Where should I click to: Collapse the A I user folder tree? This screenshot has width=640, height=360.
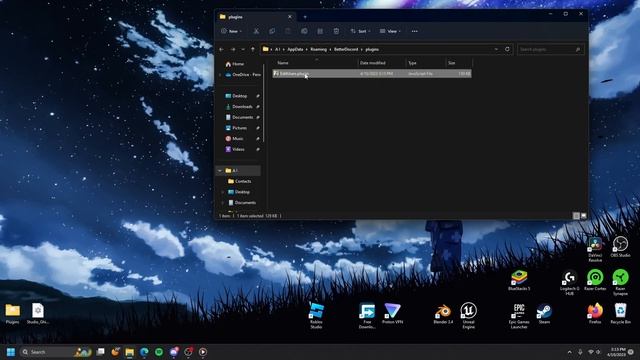(x=220, y=171)
